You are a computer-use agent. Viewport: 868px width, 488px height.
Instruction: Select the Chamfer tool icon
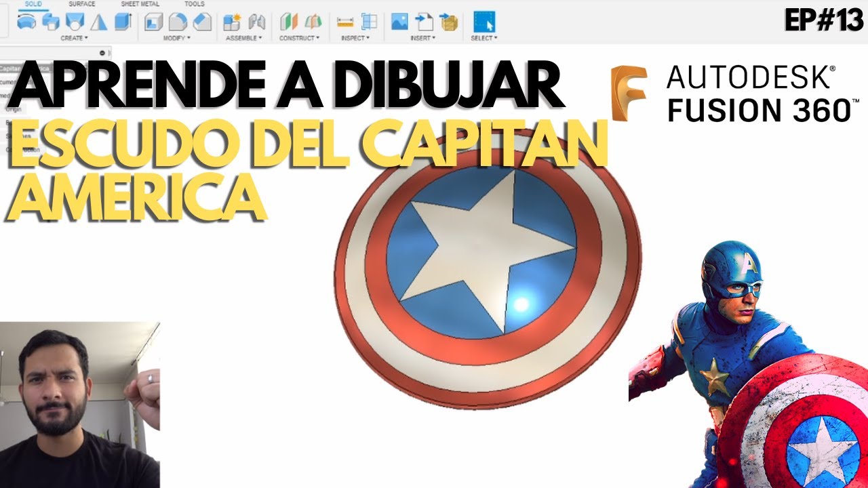(202, 22)
